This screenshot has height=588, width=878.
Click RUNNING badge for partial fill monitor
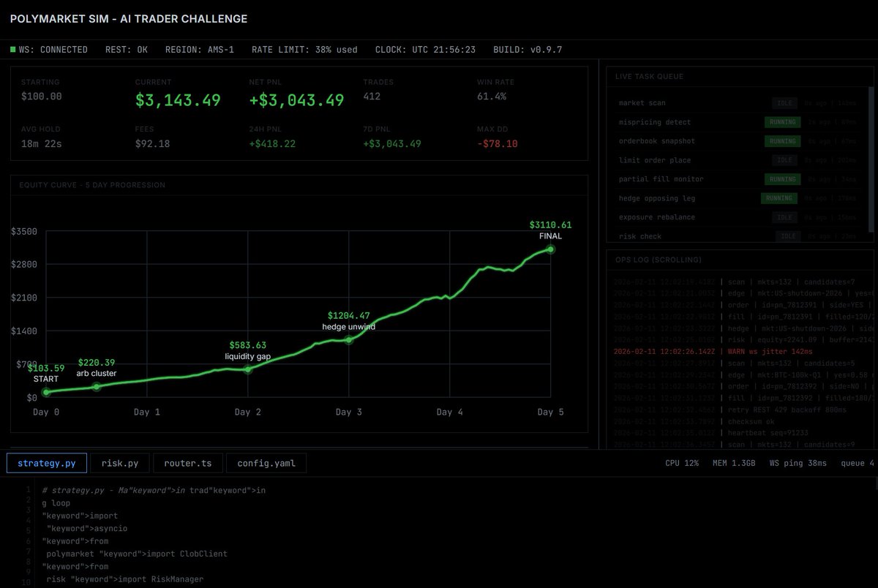point(782,179)
